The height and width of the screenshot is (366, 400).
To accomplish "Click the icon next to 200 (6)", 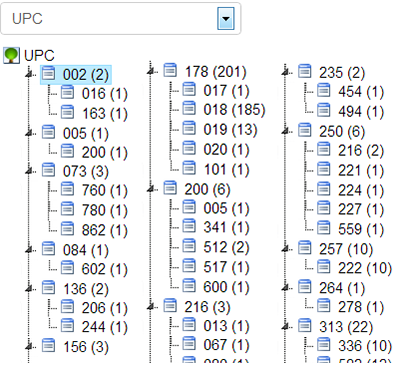I will [170, 188].
